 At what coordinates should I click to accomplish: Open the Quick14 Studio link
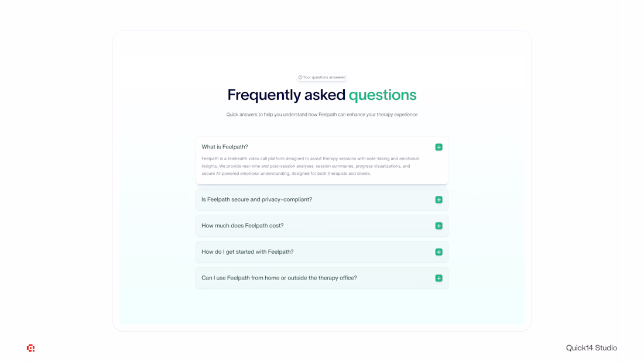point(591,348)
